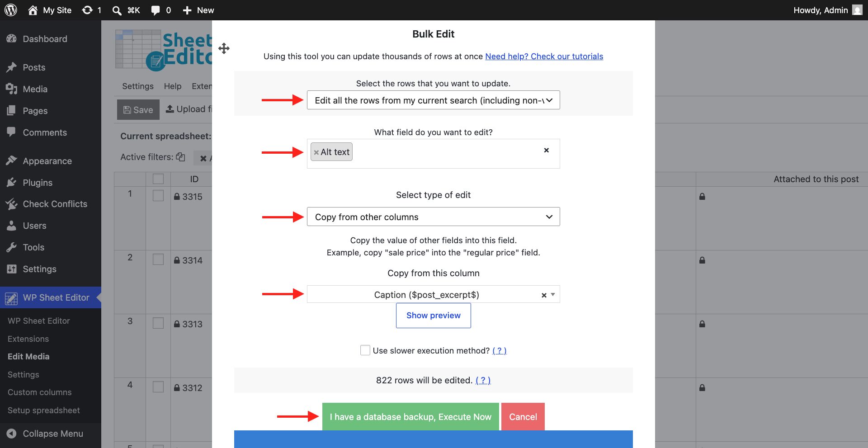Open Dashboard from the sidebar

[x=45, y=39]
